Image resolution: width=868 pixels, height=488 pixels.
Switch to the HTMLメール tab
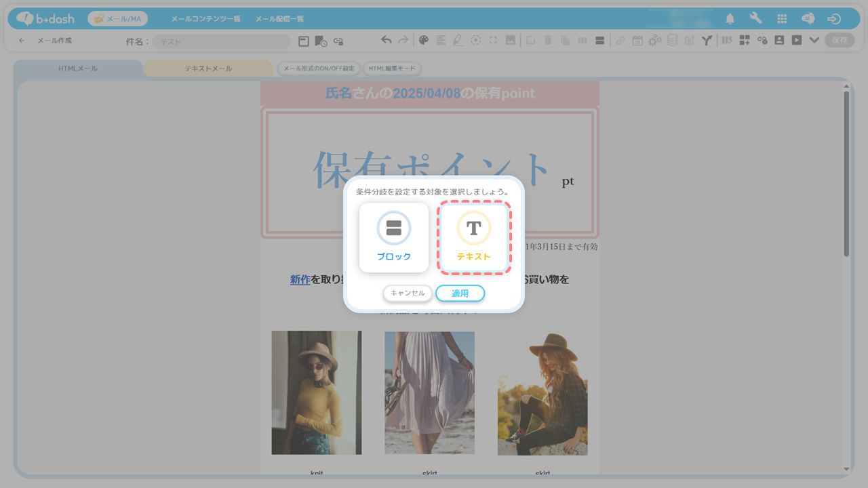click(78, 68)
